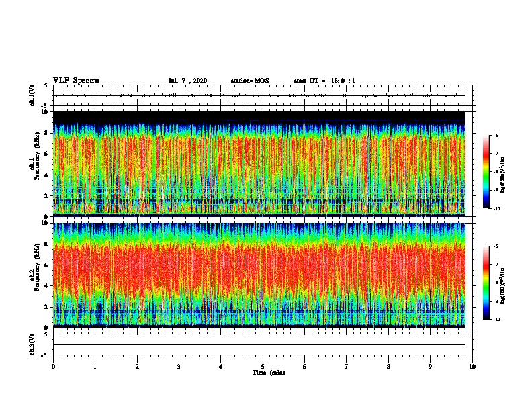Click time axis tick label "7"
The height and width of the screenshot is (411, 532).
click(x=347, y=366)
